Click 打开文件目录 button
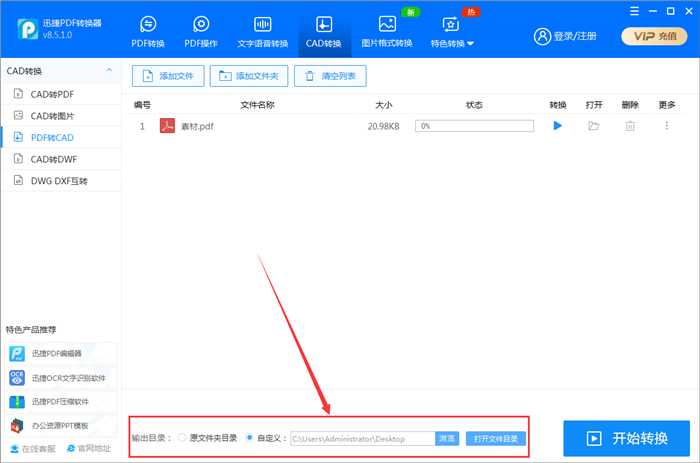The height and width of the screenshot is (463, 700). click(496, 438)
